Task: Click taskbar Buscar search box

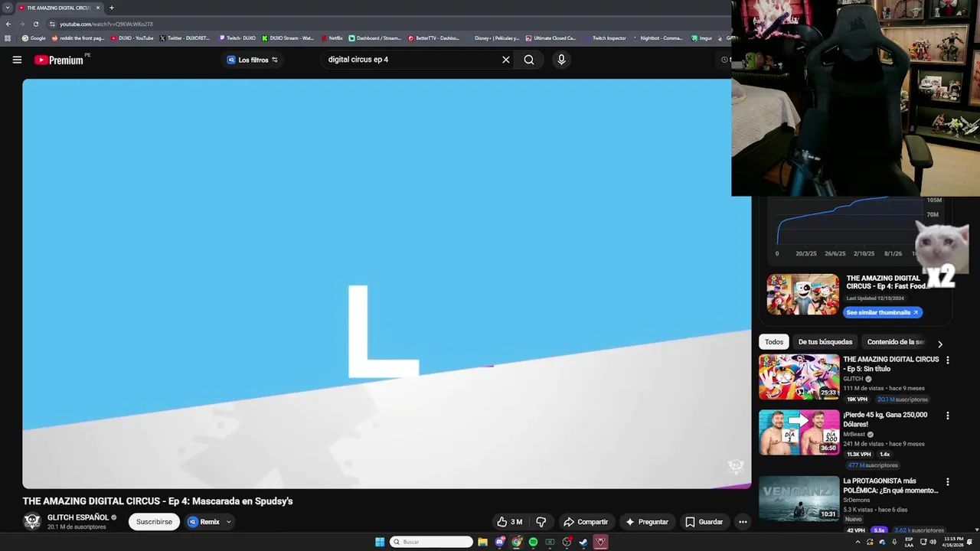Action: (431, 542)
